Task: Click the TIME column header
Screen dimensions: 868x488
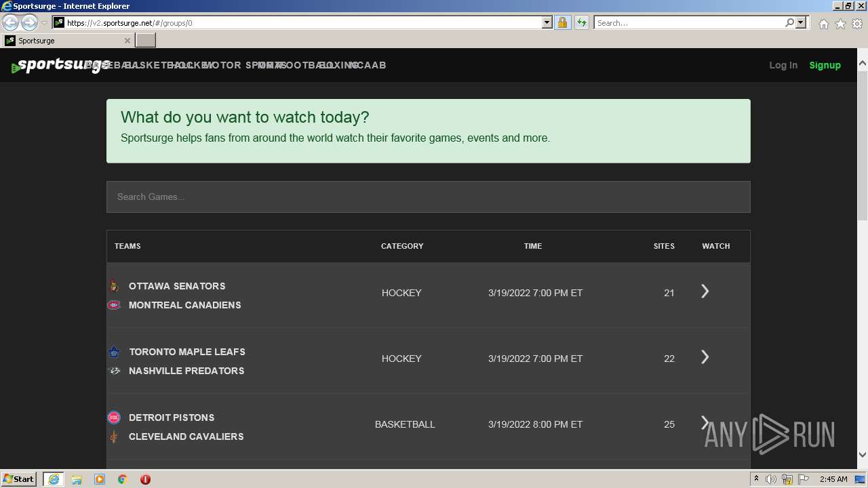Action: click(533, 246)
